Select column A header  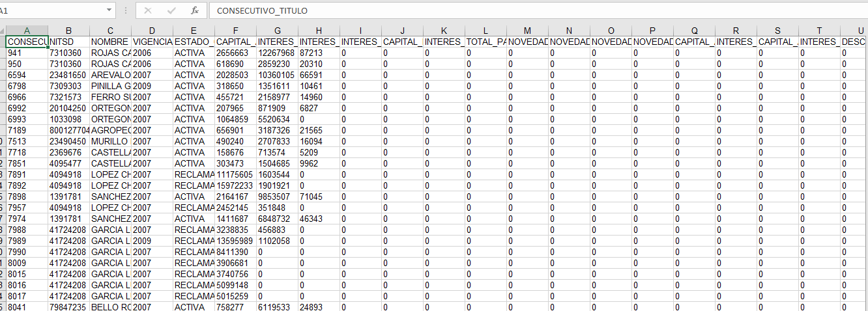27,31
